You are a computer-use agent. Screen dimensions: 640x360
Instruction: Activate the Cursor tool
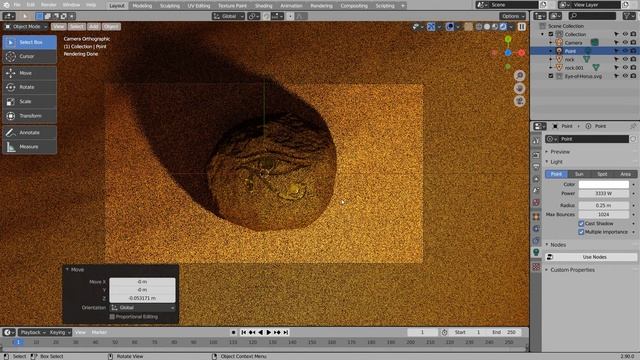(x=29, y=56)
